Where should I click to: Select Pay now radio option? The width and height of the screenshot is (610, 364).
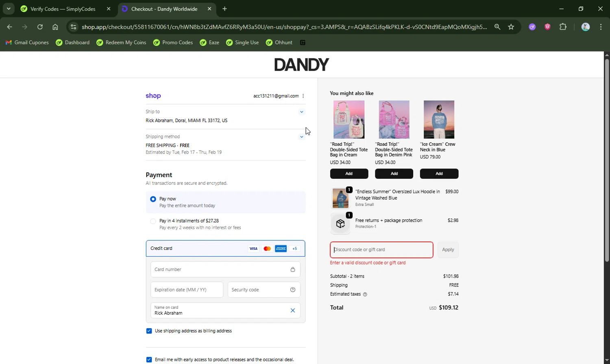click(153, 199)
